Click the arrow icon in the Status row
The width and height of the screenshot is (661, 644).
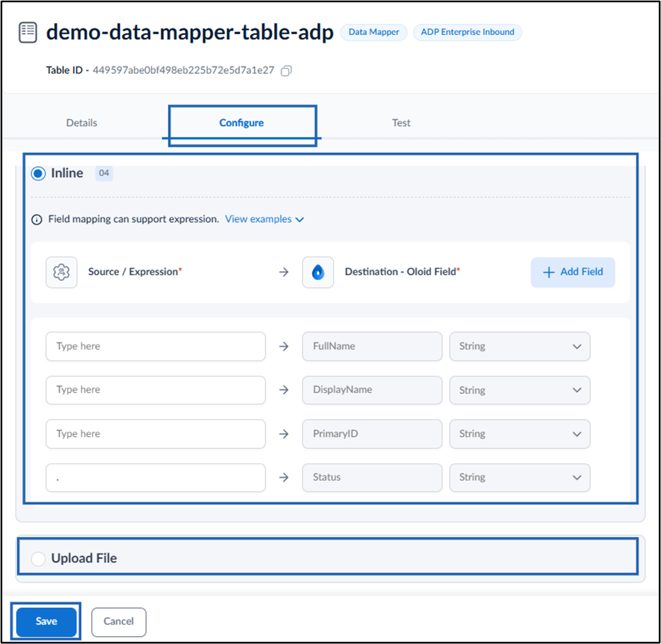[x=284, y=477]
